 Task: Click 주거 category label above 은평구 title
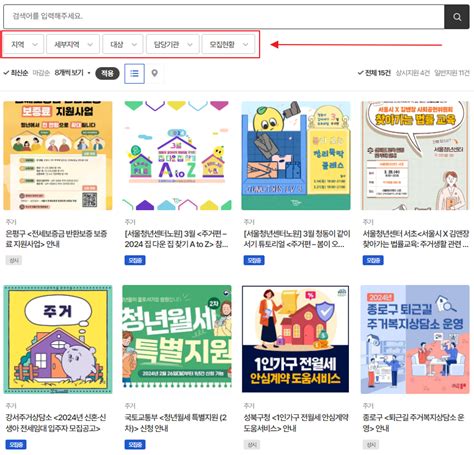[x=11, y=222]
